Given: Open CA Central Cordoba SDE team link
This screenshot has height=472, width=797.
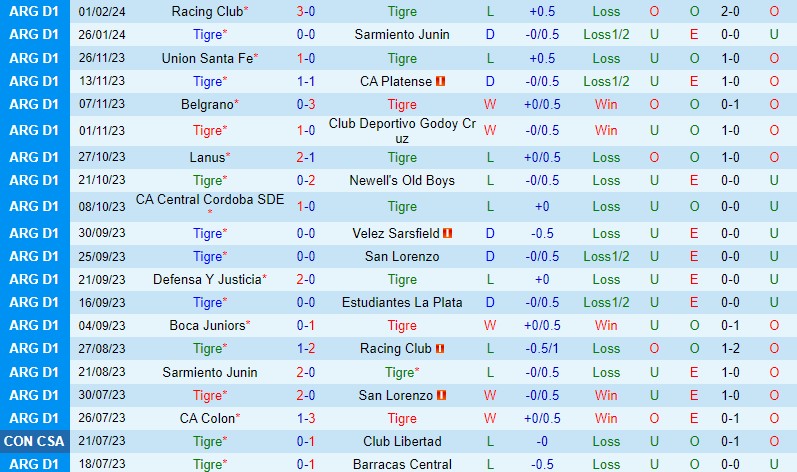Looking at the screenshot, I should point(210,200).
